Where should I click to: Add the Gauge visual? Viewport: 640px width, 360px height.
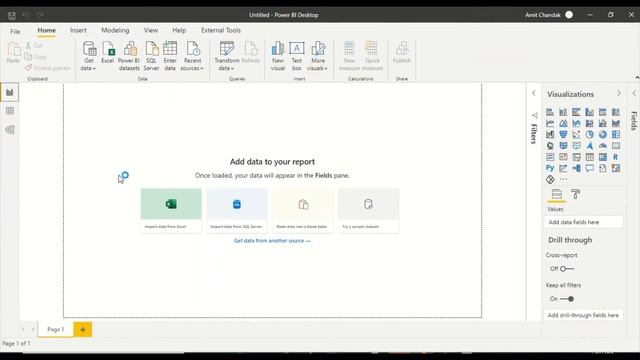pyautogui.click(x=603, y=146)
